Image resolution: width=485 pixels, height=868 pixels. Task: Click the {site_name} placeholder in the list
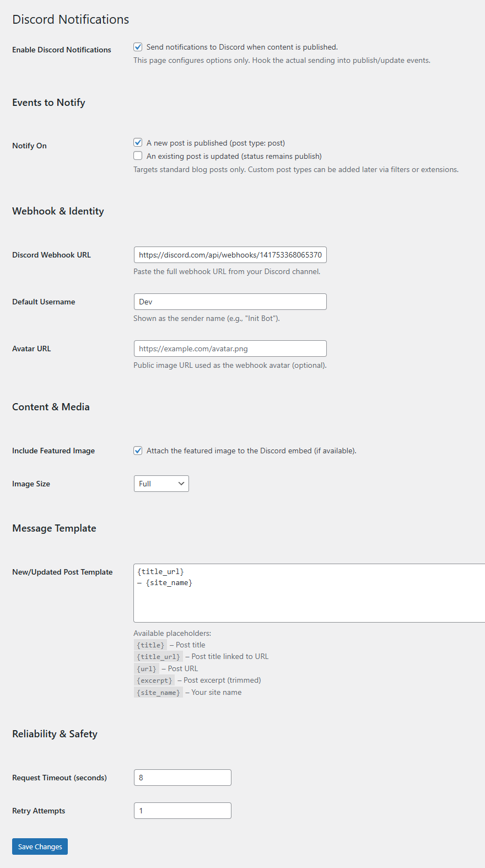point(158,693)
